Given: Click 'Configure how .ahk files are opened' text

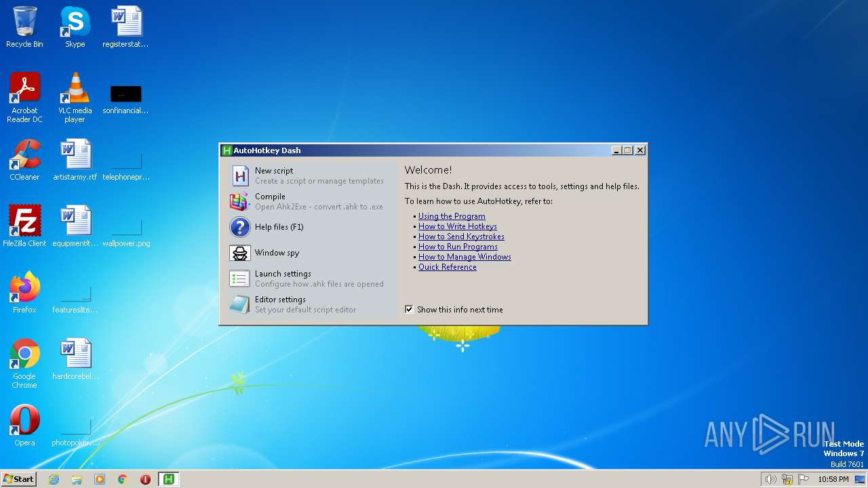Looking at the screenshot, I should 319,284.
